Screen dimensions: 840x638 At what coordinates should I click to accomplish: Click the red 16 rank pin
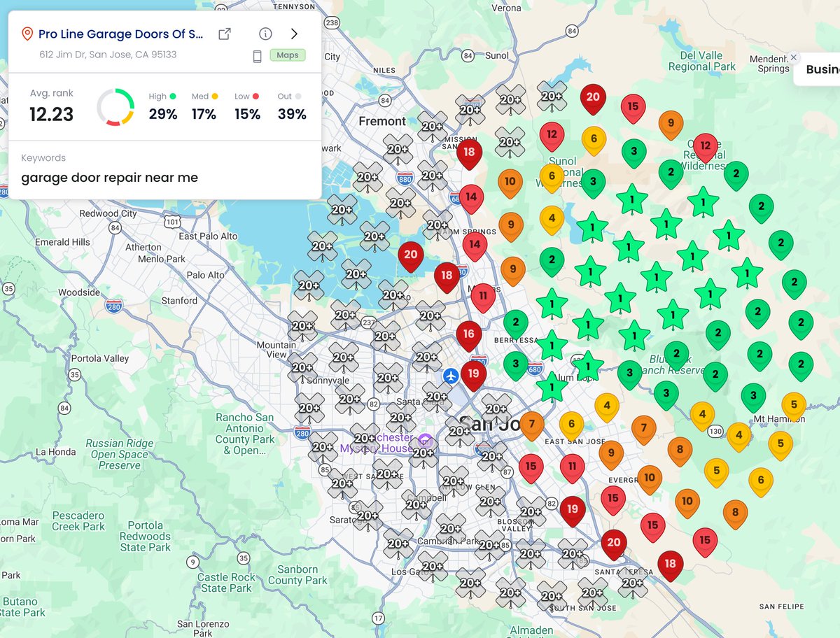pyautogui.click(x=468, y=336)
